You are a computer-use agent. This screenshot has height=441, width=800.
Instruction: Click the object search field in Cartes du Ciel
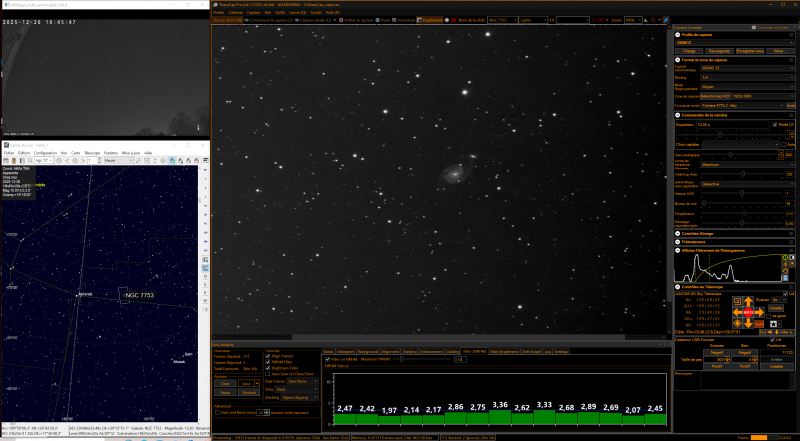[x=43, y=160]
